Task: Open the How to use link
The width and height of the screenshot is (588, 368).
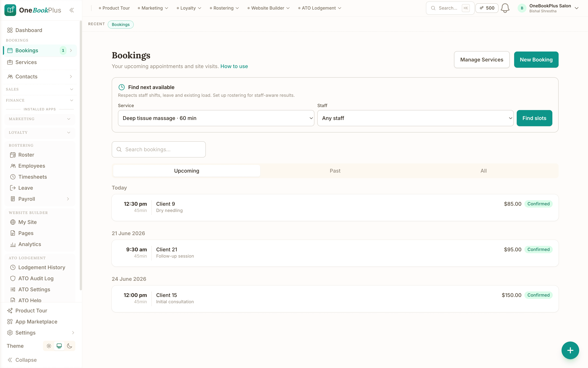Action: click(x=234, y=66)
